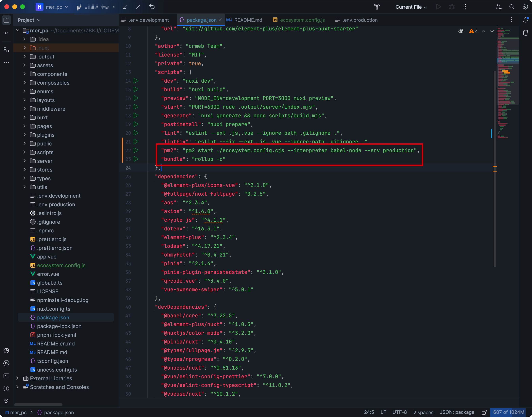Go to next highlighted problem arrow
Screen dimensions: 532x417
pos(492,31)
